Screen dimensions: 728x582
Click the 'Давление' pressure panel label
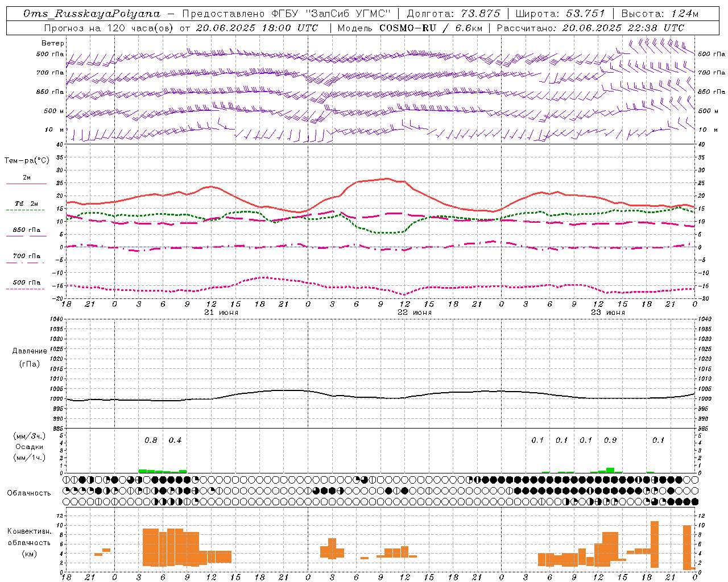click(30, 351)
